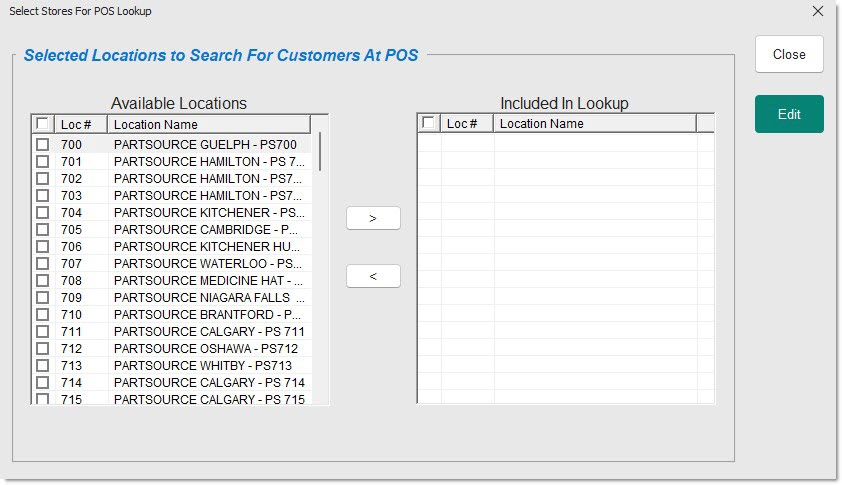Close the dialog with the X icon
The image size is (842, 485).
pos(817,12)
